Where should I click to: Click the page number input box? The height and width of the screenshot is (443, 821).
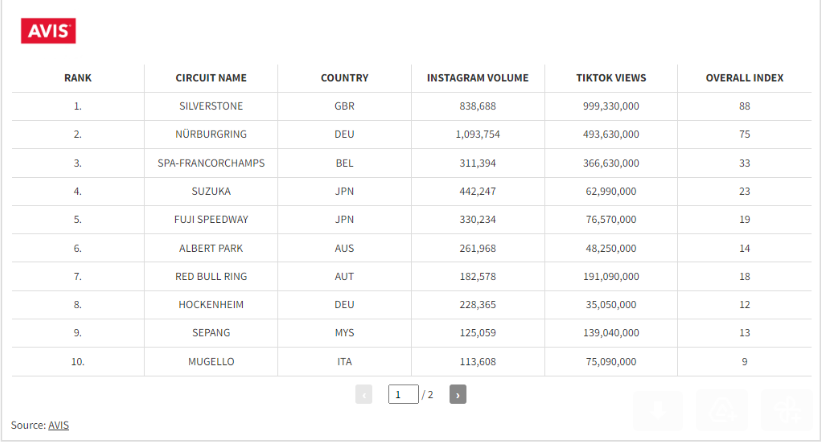(x=403, y=394)
